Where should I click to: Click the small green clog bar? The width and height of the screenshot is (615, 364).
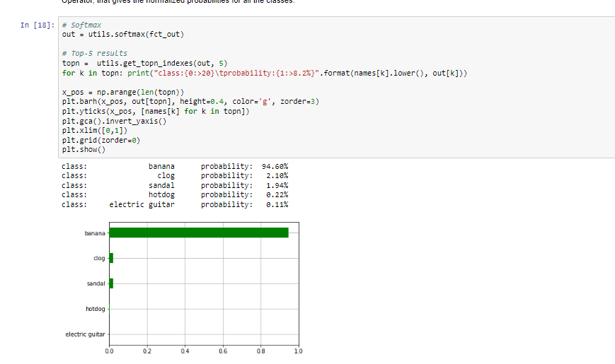pos(111,258)
